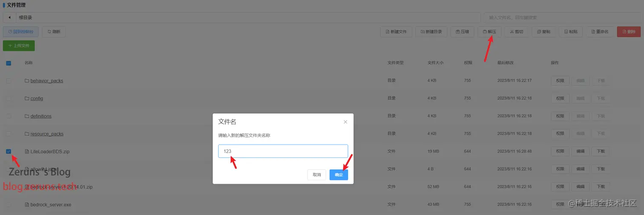Viewport: 644px width, 215px height.
Task: Click the 文件大小 column header
Action: click(435, 63)
